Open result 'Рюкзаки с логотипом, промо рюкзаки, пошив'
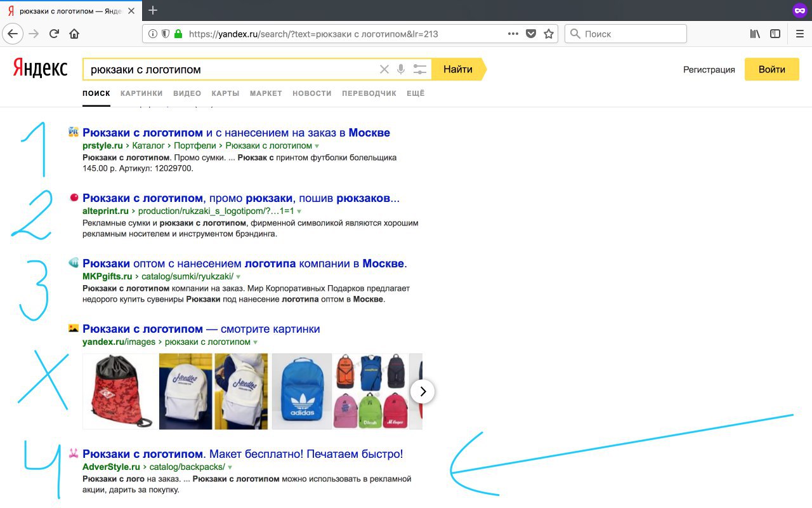 pos(241,198)
